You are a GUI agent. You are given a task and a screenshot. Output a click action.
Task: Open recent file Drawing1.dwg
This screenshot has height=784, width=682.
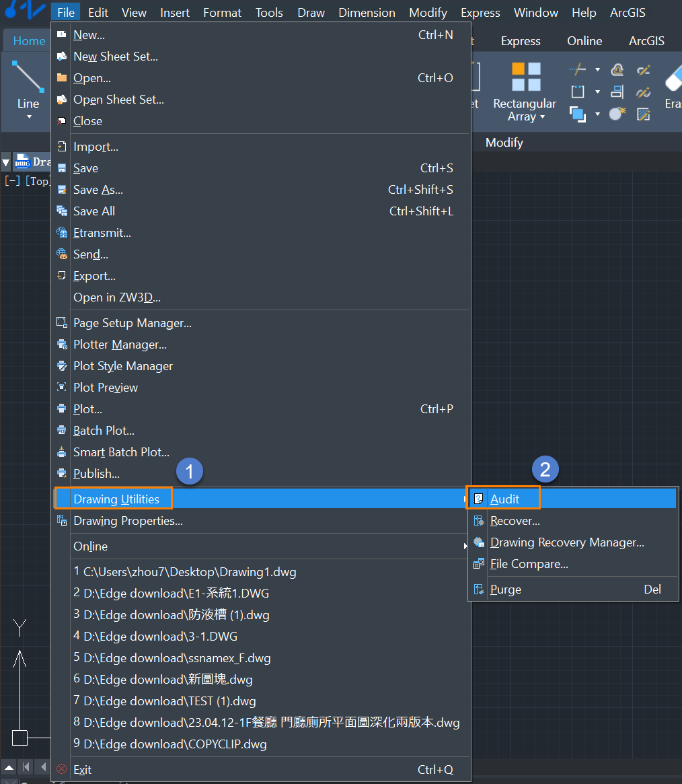click(x=262, y=571)
